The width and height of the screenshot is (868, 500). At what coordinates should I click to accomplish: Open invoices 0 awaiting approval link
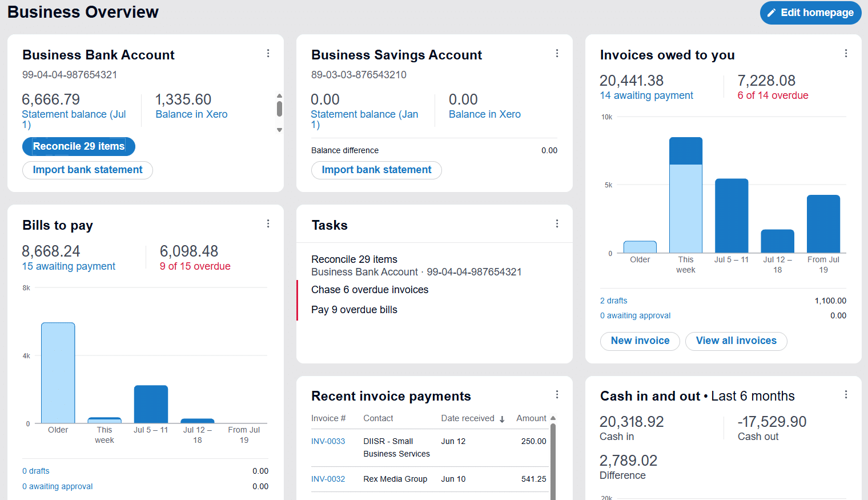pos(635,315)
